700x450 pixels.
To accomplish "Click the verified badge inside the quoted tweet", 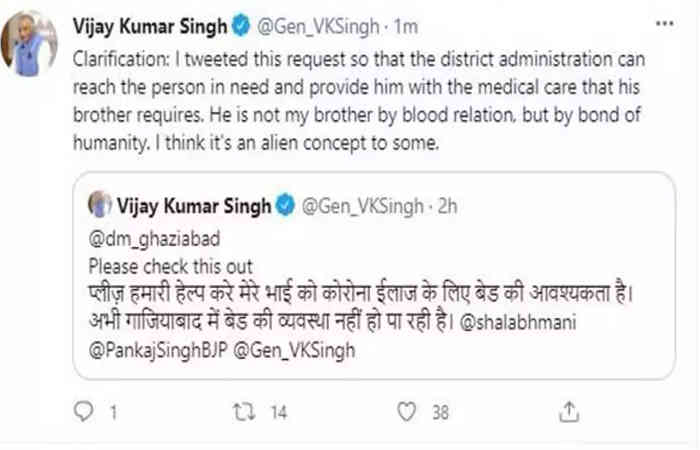I will [285, 207].
